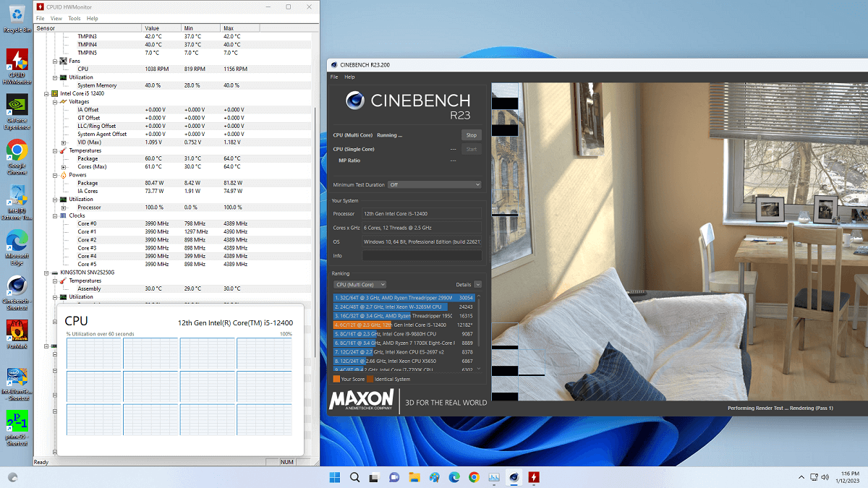Open Google Chrome from the taskbar
This screenshot has height=488, width=868.
pos(474,477)
